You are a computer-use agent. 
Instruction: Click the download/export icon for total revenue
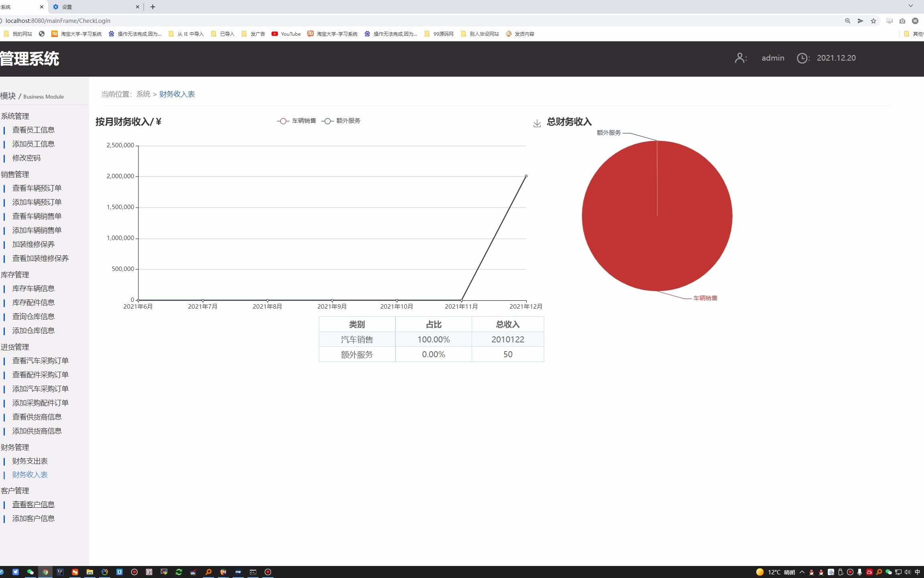pos(537,122)
